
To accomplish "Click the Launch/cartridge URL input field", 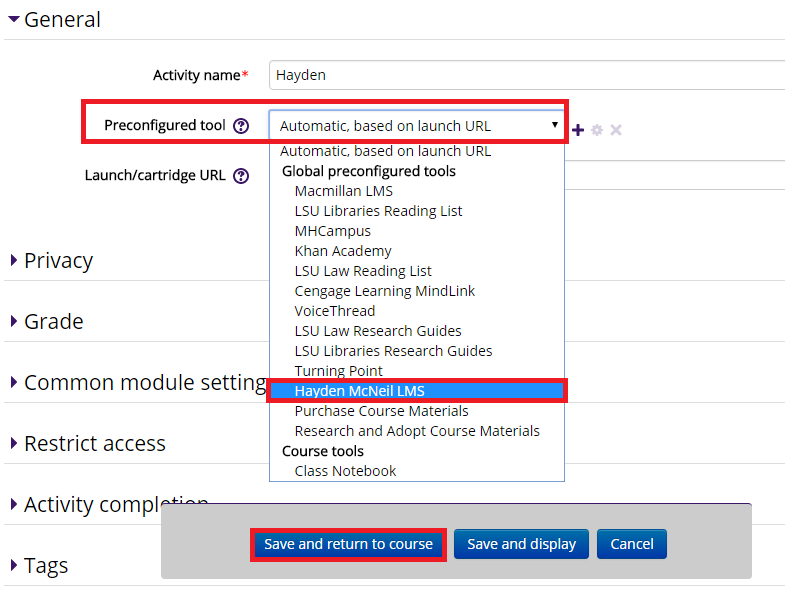I will (674, 175).
